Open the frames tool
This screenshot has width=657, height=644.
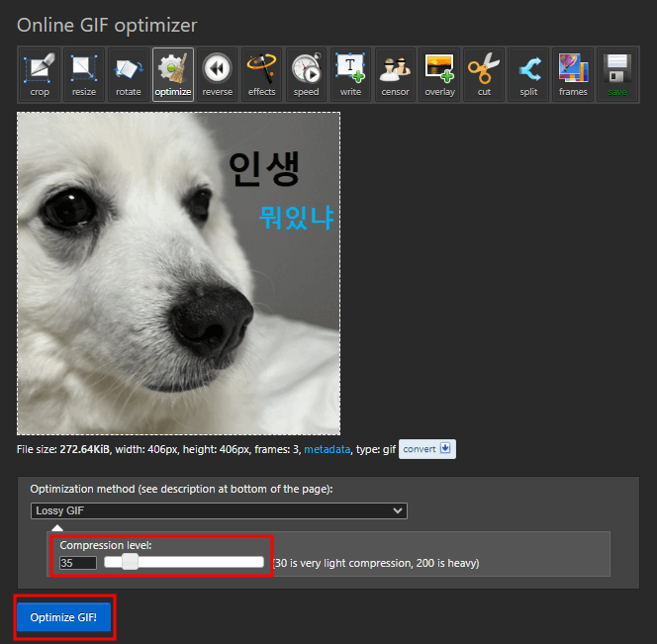(573, 74)
